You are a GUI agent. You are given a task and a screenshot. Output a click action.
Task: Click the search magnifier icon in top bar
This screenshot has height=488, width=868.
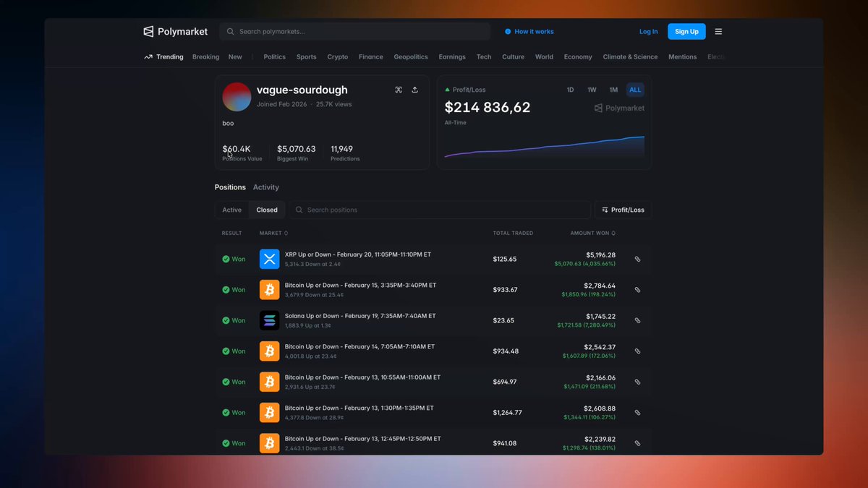click(231, 32)
